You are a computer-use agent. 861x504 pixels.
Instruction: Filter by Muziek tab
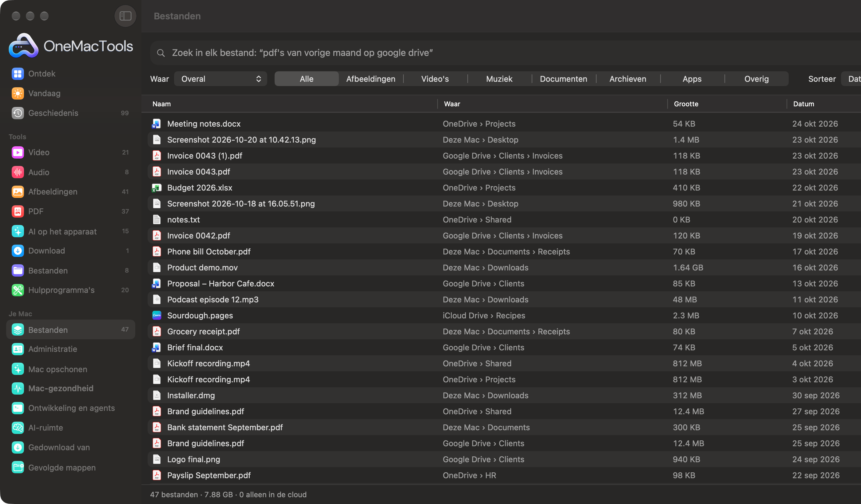[x=499, y=79]
